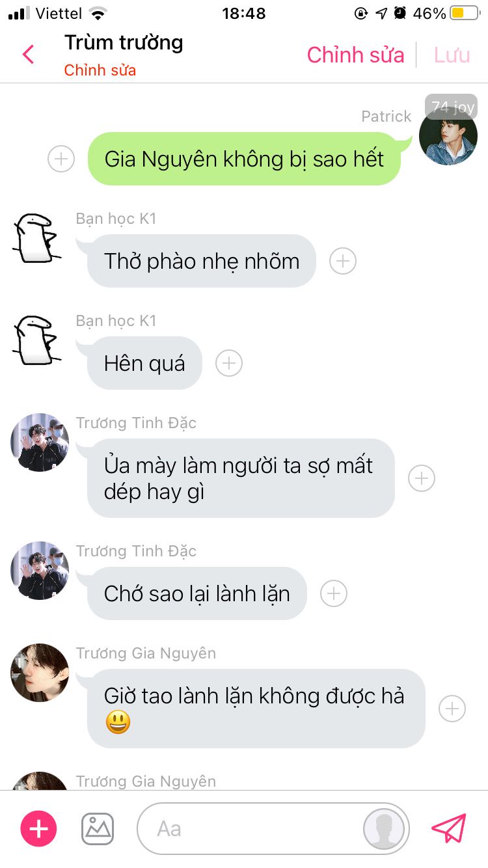Tap Trương Gia Nguyên's avatar photo

[x=40, y=673]
